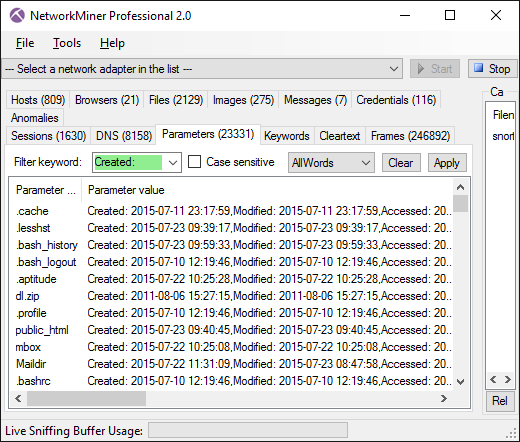Click the Rel button in the case panel
Screen dimensions: 520x442
click(x=500, y=401)
